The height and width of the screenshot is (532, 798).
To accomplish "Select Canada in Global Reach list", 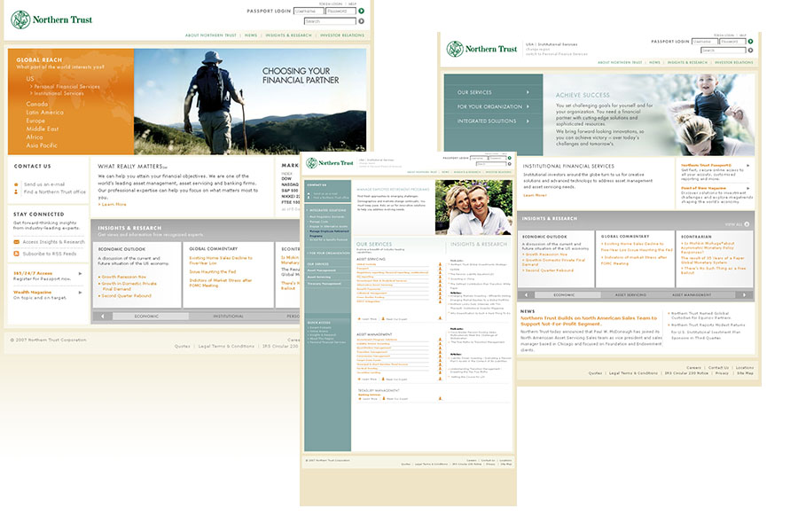I will pos(37,104).
